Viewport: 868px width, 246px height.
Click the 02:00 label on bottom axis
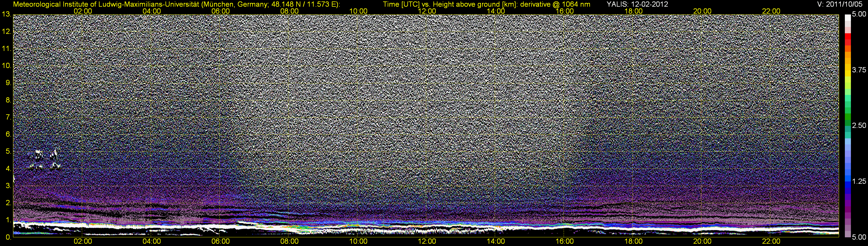(x=82, y=242)
